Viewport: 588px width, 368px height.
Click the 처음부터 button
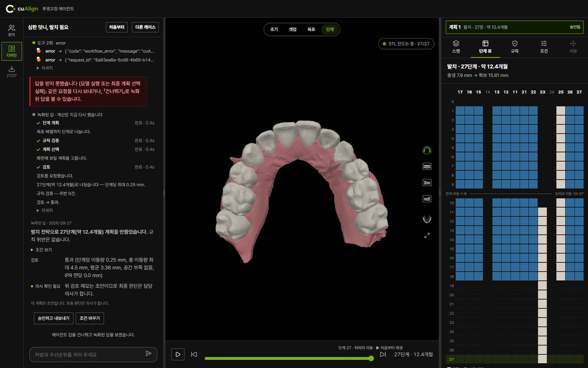[x=117, y=27]
